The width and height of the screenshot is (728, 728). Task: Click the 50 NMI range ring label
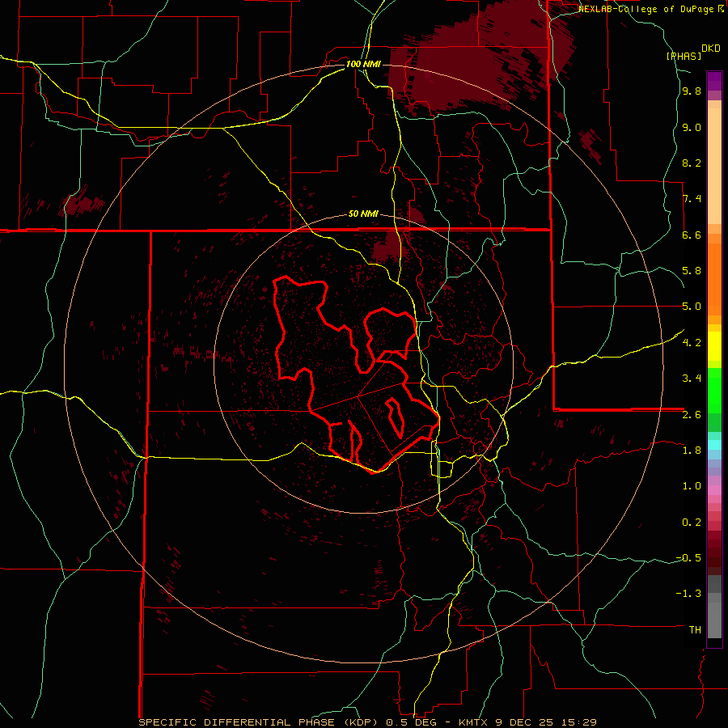363,214
